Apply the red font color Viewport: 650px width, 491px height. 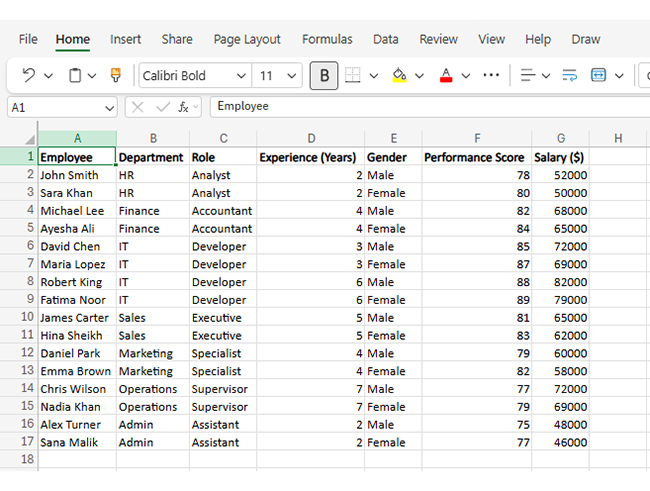pyautogui.click(x=446, y=75)
